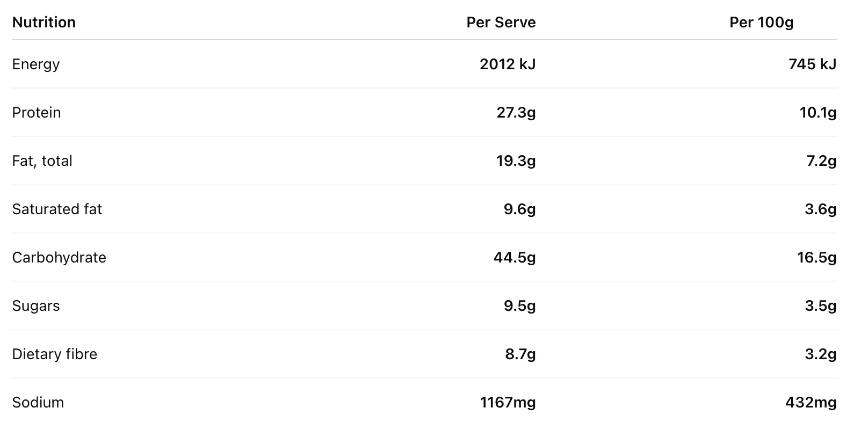This screenshot has width=868, height=437.
Task: Select the Dietary fibre row label
Action: pyautogui.click(x=55, y=354)
